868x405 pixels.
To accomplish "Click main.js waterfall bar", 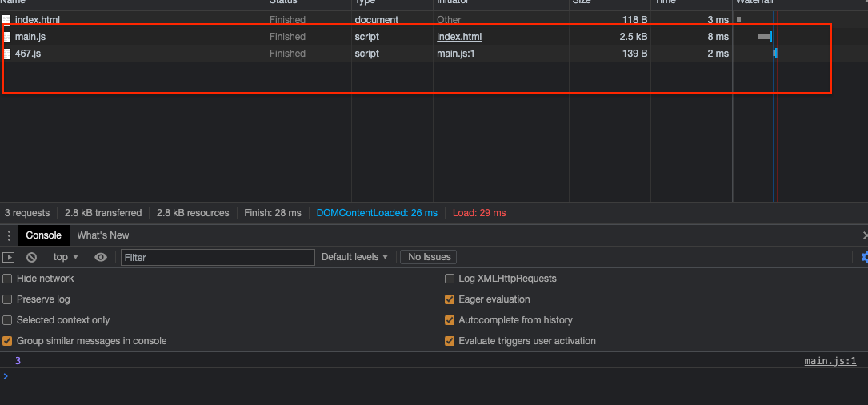I will 765,37.
